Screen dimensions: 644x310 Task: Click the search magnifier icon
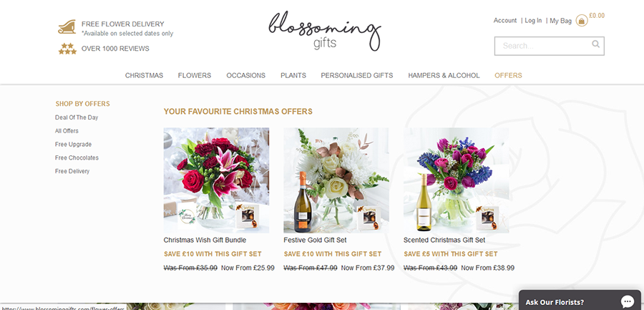(595, 44)
